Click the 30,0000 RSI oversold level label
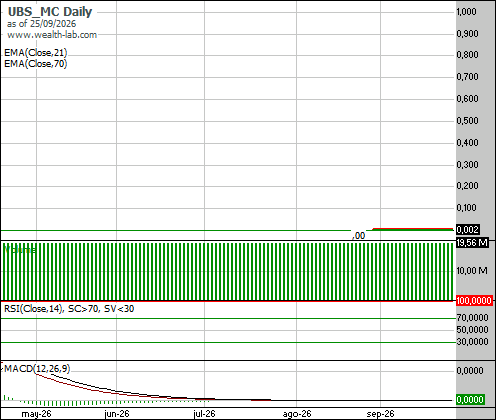 click(472, 341)
